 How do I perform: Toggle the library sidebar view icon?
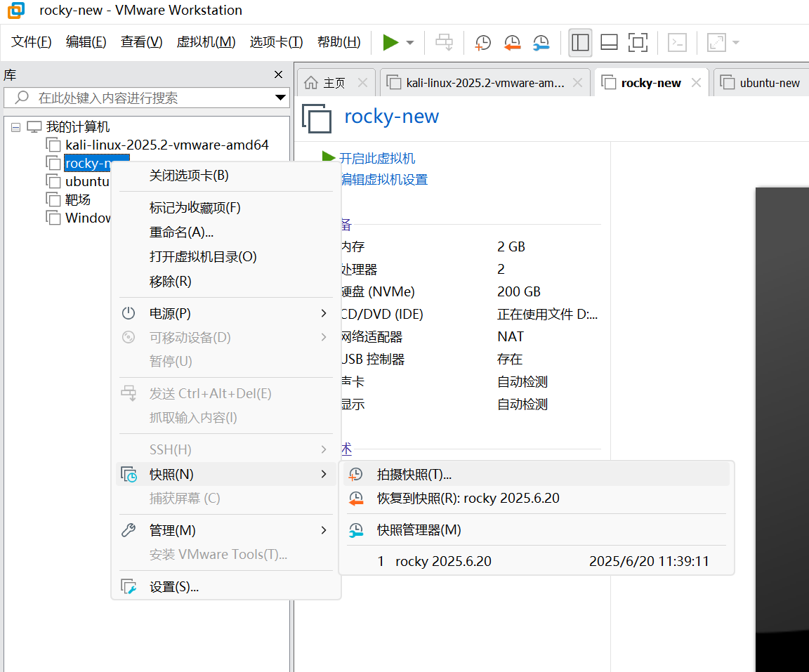point(580,42)
